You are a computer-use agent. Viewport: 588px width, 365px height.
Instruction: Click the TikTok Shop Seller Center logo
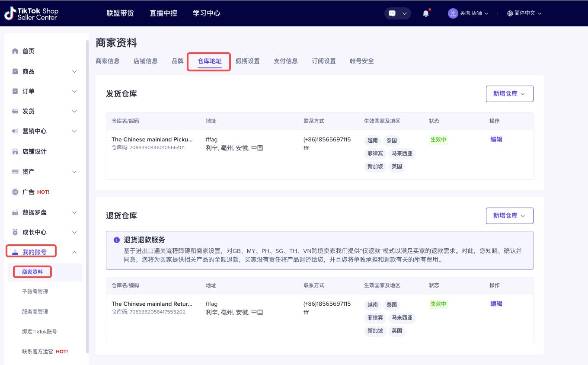31,13
